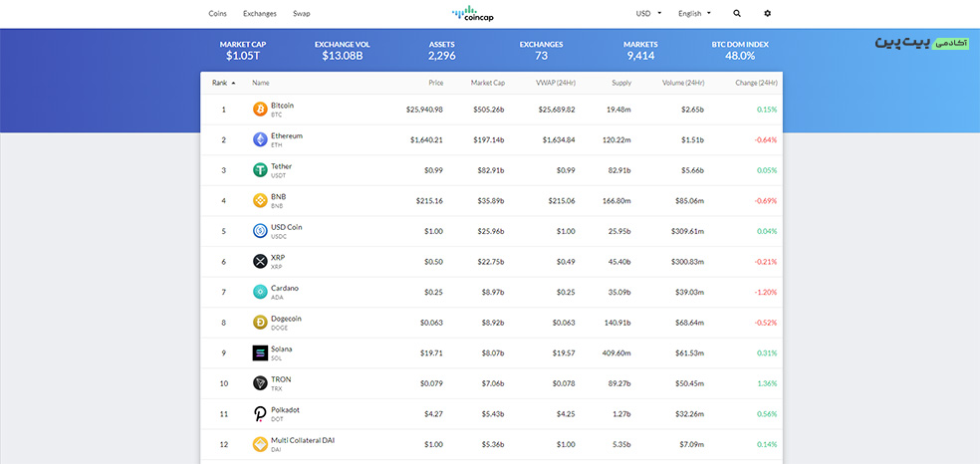Image resolution: width=980 pixels, height=464 pixels.
Task: Click the Cardano coin icon
Action: click(260, 292)
